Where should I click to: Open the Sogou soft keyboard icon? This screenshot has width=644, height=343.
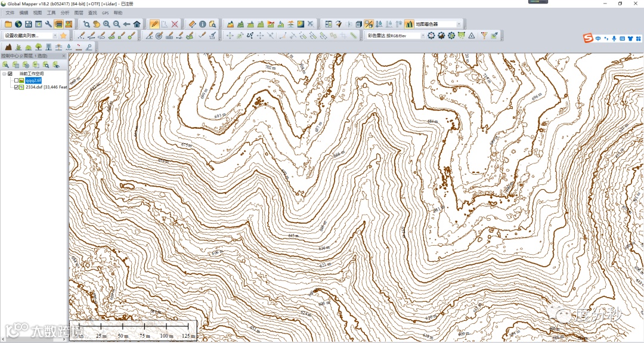[x=622, y=39]
